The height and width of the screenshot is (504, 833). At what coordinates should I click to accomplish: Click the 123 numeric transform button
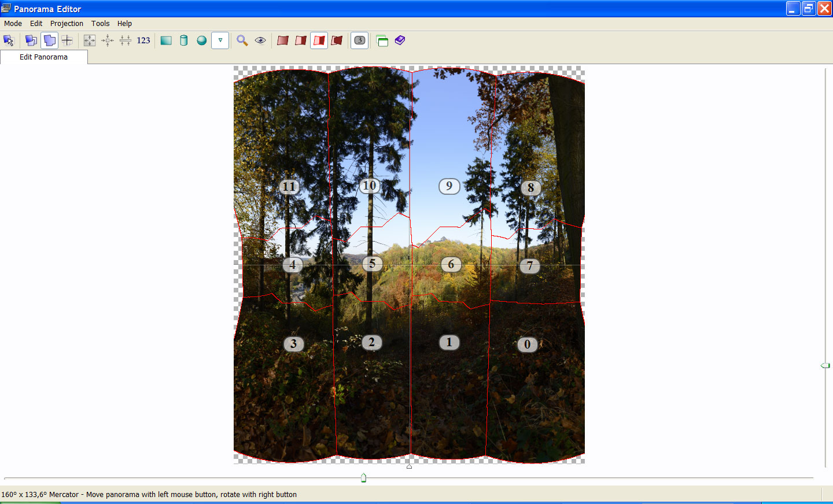click(143, 40)
